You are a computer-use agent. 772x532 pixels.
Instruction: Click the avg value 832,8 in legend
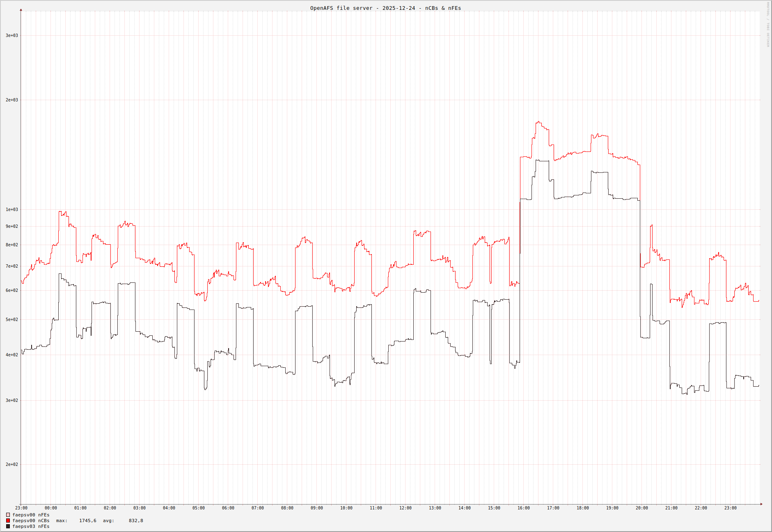pos(136,521)
